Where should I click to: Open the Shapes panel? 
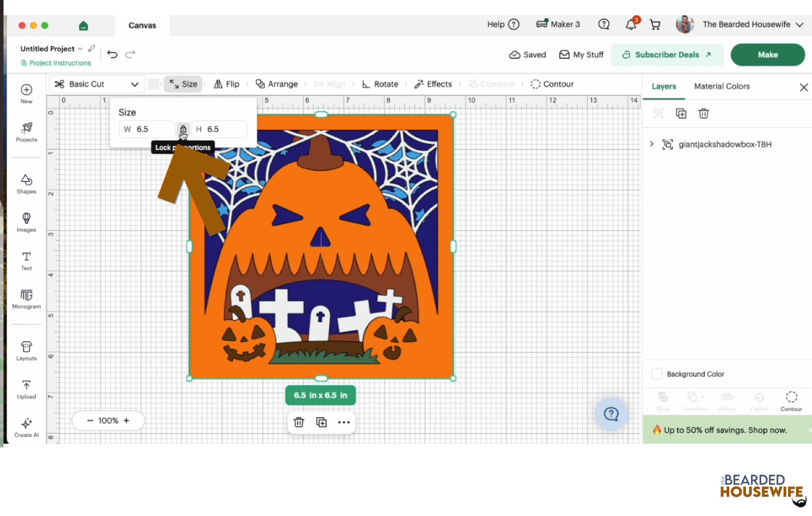click(26, 184)
